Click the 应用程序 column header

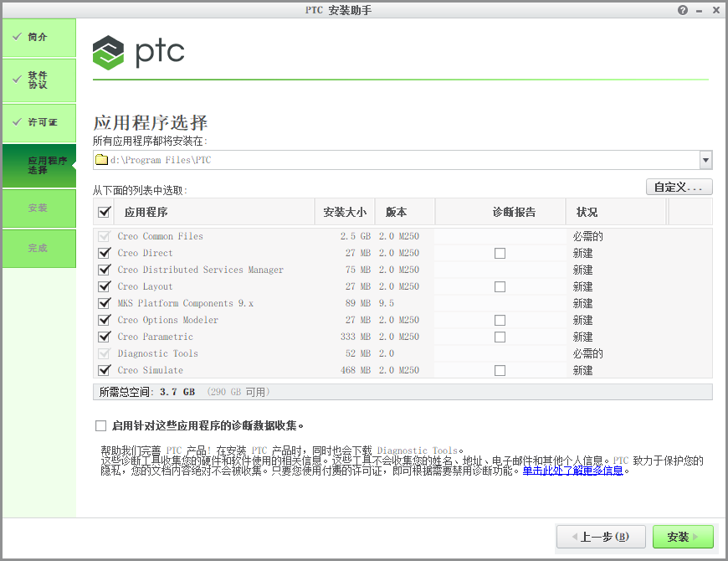click(213, 212)
